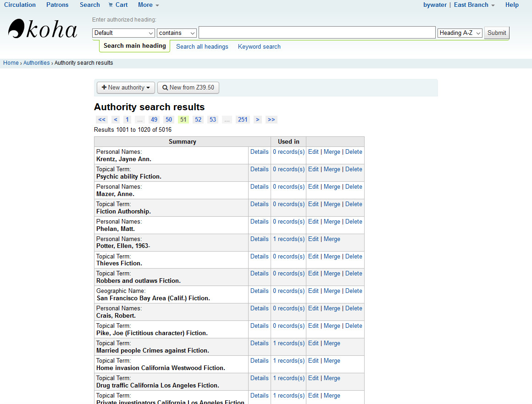Open the Cart from top navigation
Image resolution: width=532 pixels, height=404 pixels.
(118, 5)
